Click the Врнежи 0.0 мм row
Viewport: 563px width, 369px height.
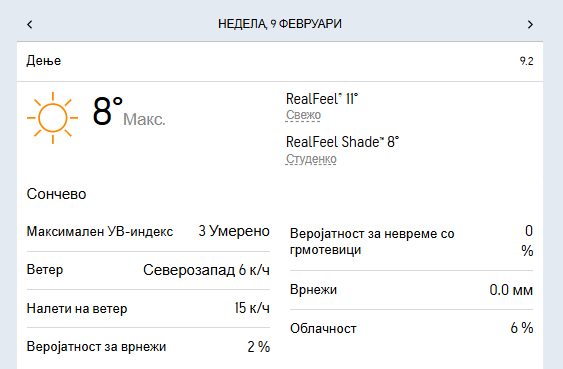coord(411,290)
